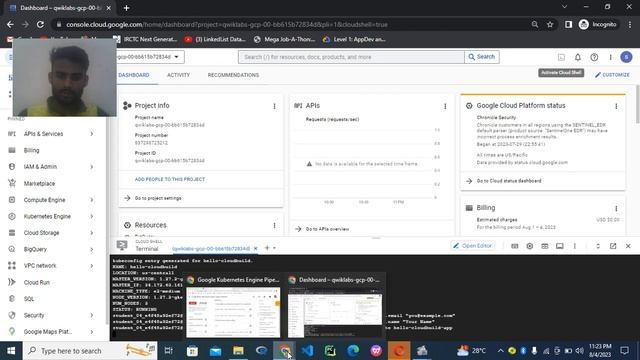Open File Explorer from the taskbar
640x360 pixels.
coord(238,351)
